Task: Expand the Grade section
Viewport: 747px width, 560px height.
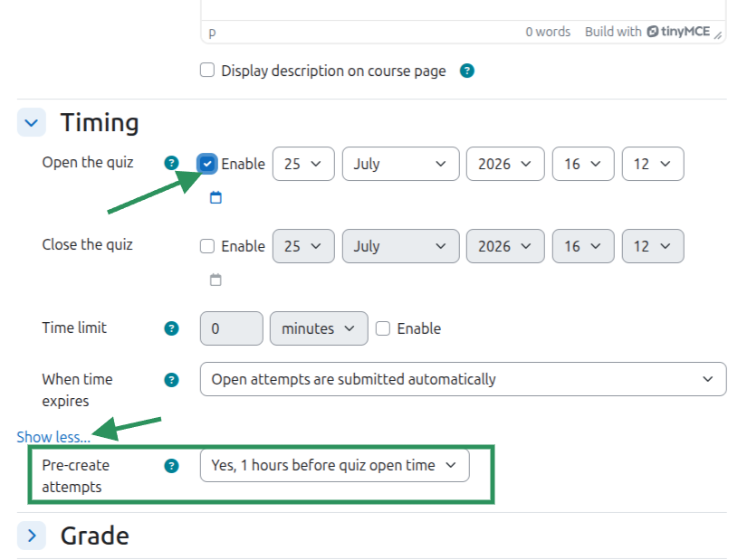Action: (x=32, y=536)
